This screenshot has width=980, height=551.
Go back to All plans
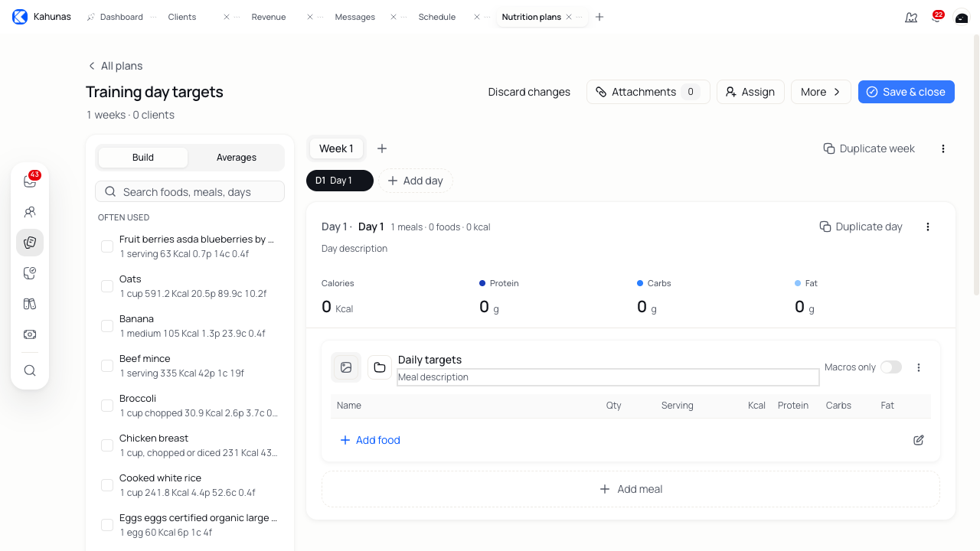coord(115,66)
